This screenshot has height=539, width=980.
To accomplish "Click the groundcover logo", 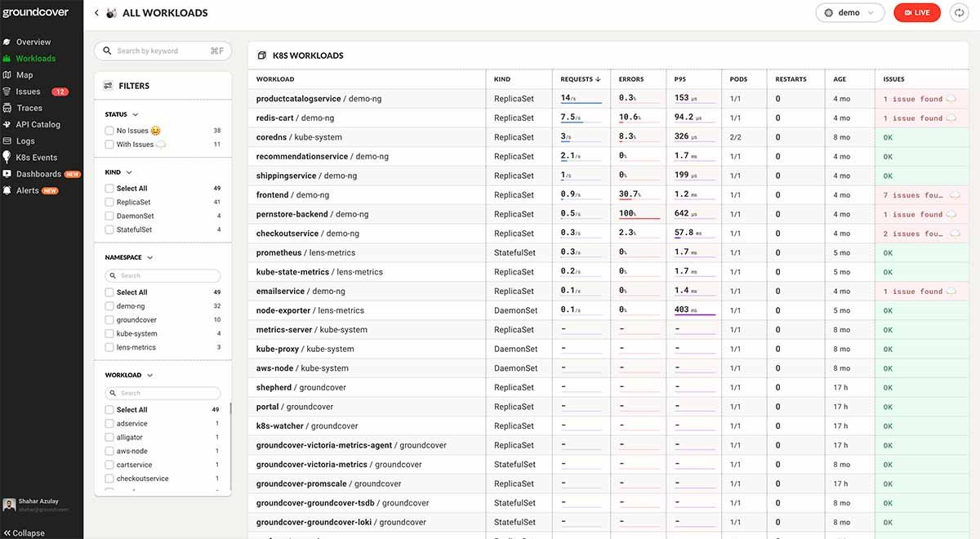I will pyautogui.click(x=35, y=13).
